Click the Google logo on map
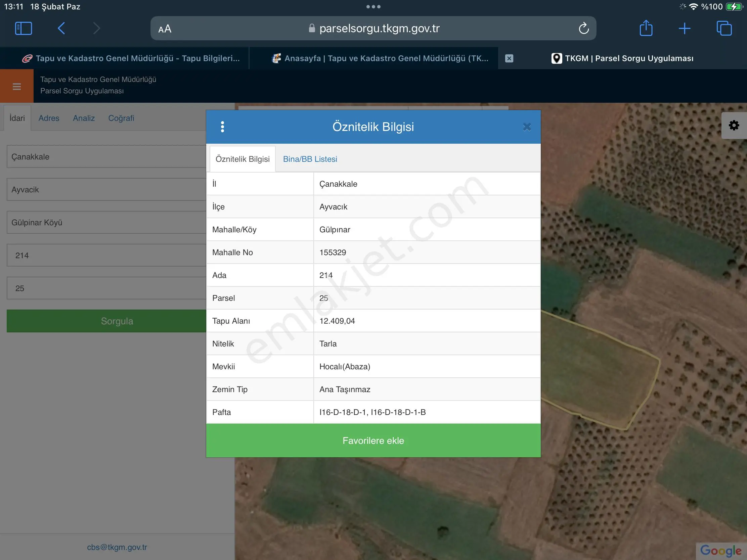Viewport: 747px width, 560px height. click(x=720, y=551)
